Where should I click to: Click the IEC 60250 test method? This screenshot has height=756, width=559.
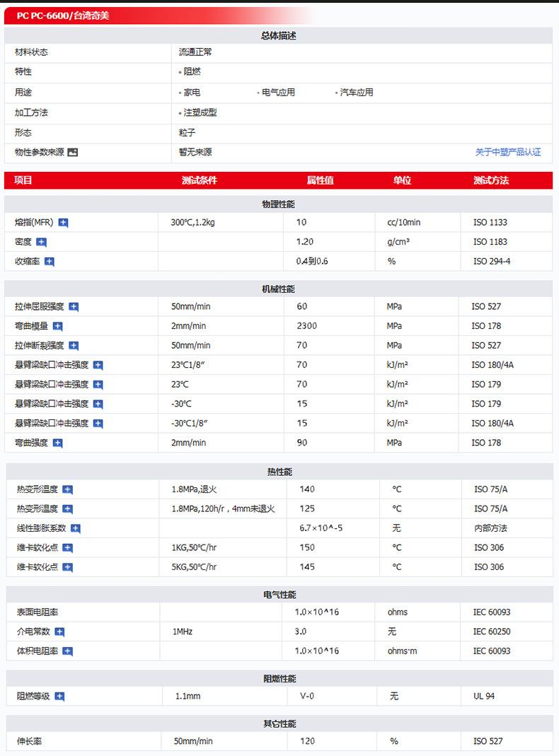pos(492,632)
